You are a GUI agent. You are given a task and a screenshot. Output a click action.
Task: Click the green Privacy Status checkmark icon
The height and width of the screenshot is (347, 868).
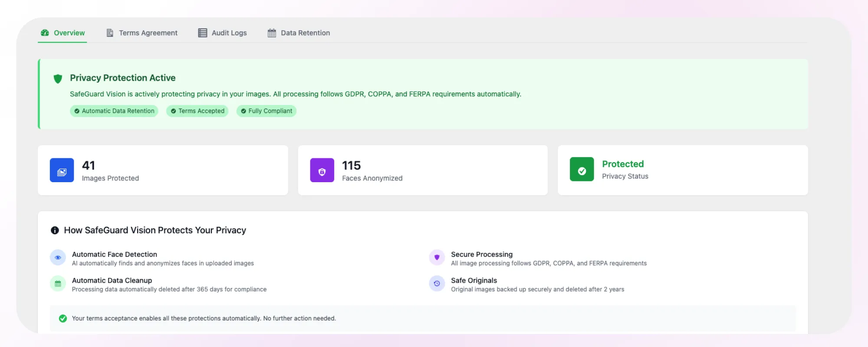click(x=582, y=169)
